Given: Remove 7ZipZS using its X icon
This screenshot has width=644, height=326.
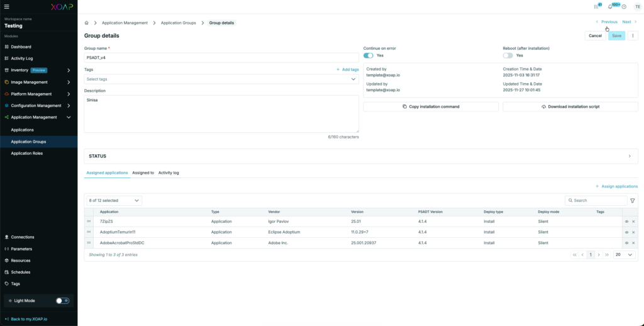Looking at the screenshot, I should click(x=633, y=222).
